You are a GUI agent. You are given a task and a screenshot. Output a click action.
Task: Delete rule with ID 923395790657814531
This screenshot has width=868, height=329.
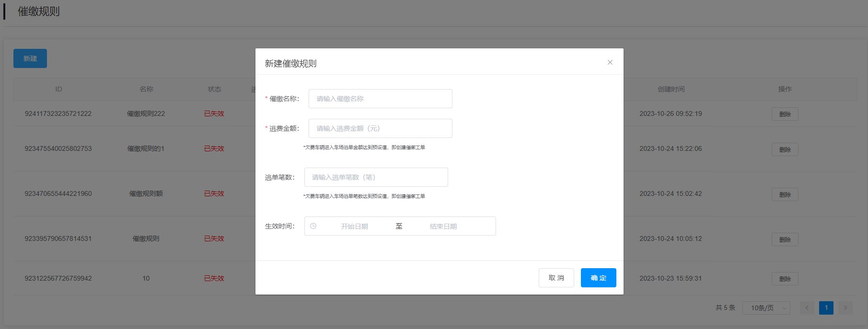(785, 239)
